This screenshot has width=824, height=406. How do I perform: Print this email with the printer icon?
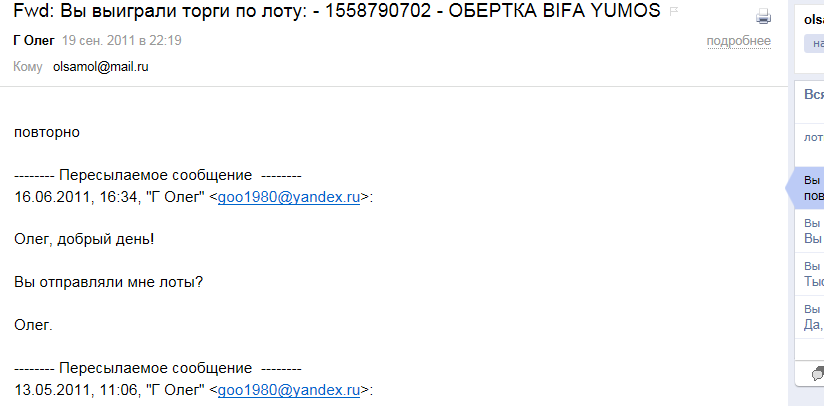tap(764, 17)
